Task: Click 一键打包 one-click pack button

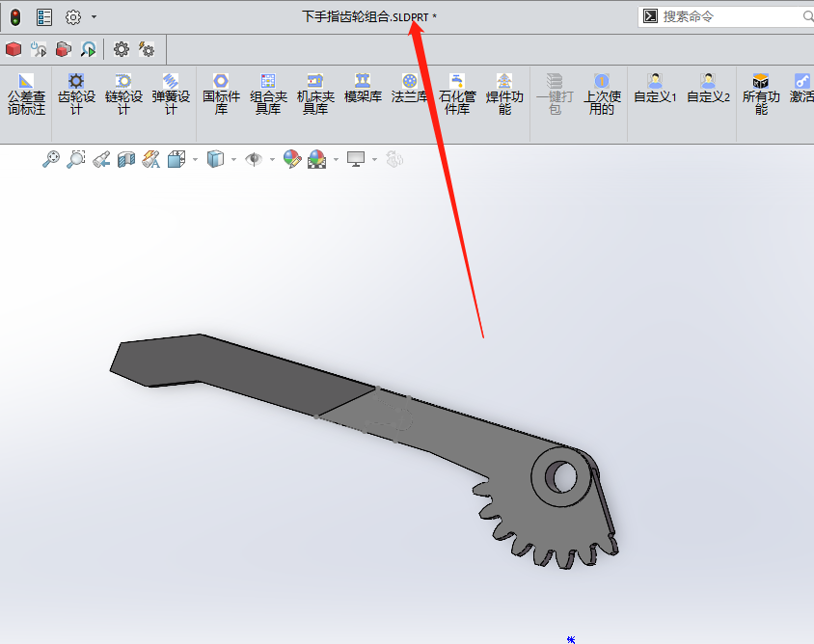Action: coord(555,94)
